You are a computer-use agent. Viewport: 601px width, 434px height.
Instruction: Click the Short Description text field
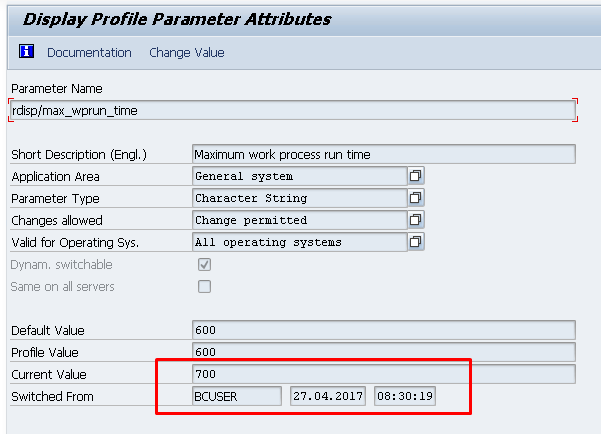(384, 154)
